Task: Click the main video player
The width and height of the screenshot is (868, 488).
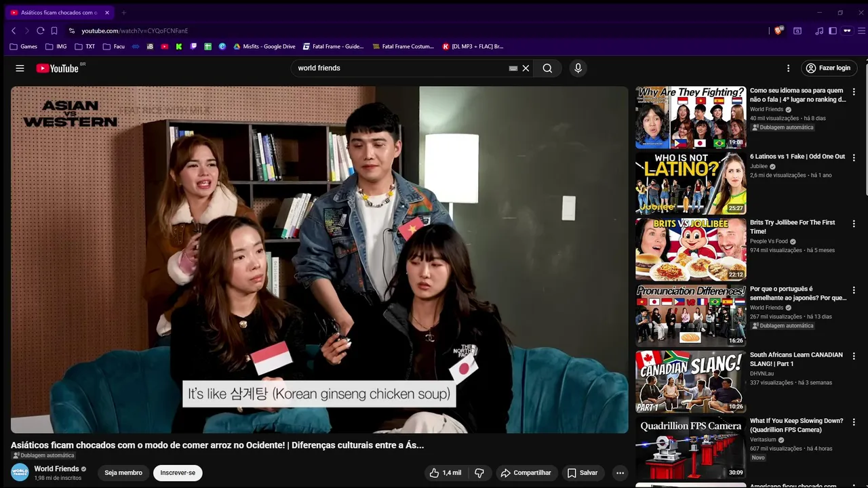Action: click(x=319, y=260)
